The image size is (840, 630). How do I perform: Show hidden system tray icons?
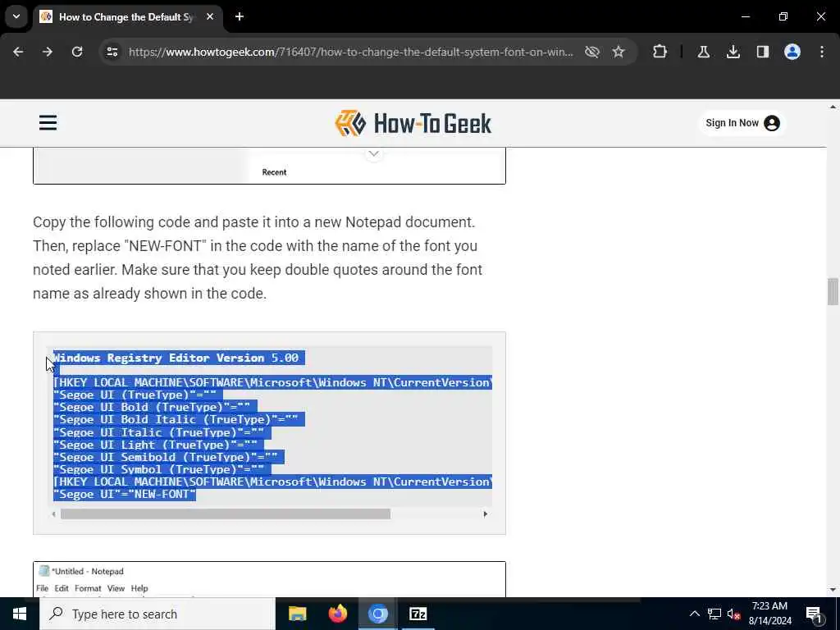point(694,614)
